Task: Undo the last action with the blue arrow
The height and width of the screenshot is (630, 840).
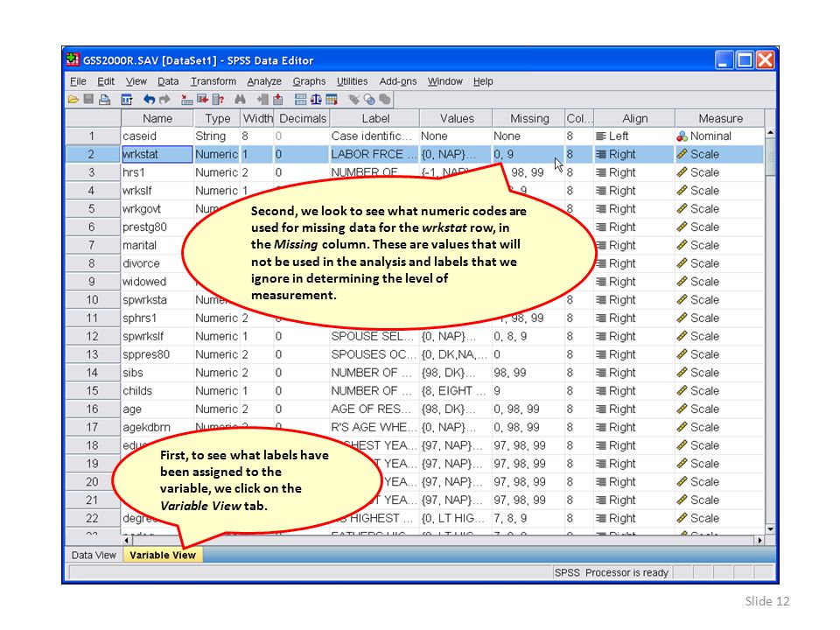Action: [x=149, y=99]
